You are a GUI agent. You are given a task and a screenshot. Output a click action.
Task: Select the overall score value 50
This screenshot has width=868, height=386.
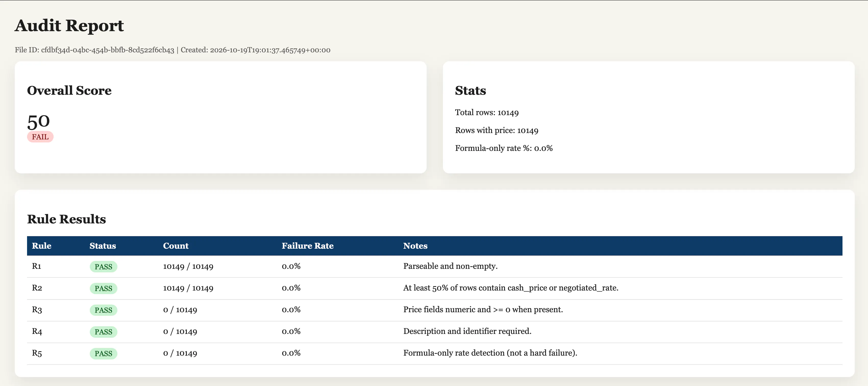39,122
